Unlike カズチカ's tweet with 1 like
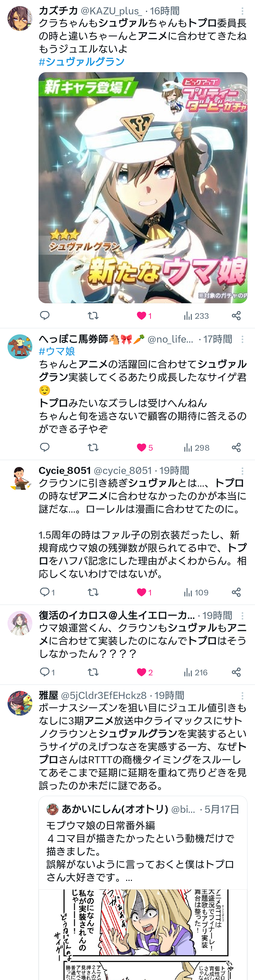The image size is (255, 980). click(144, 316)
